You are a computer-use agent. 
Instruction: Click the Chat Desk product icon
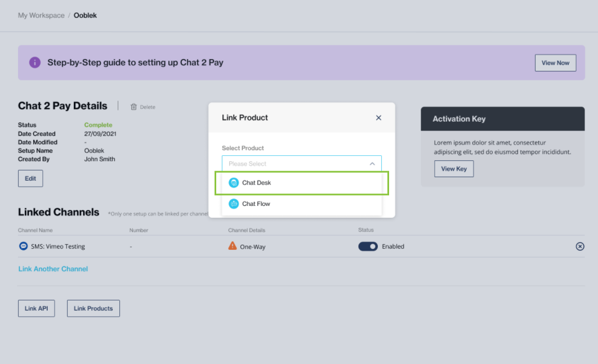tap(234, 183)
